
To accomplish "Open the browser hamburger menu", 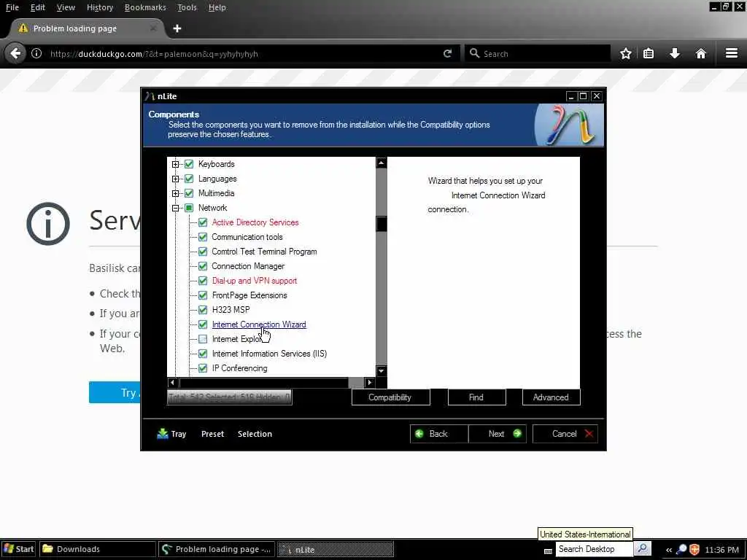I will pos(732,52).
